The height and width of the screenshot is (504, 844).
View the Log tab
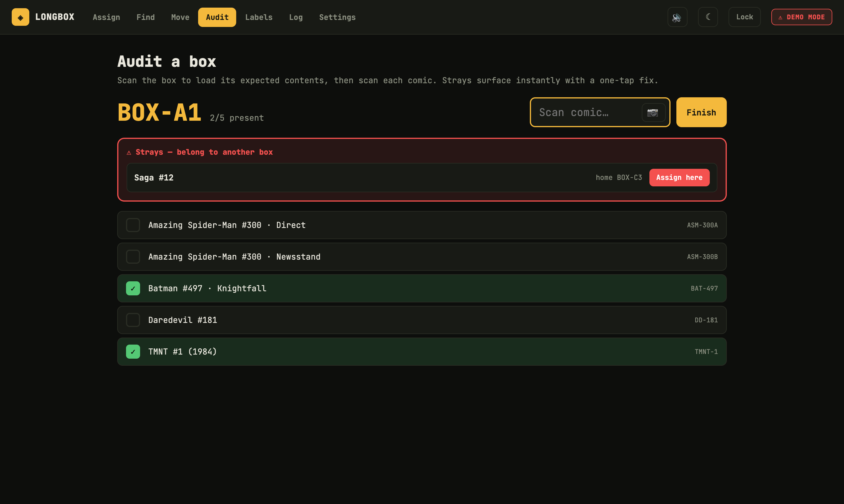tap(295, 17)
